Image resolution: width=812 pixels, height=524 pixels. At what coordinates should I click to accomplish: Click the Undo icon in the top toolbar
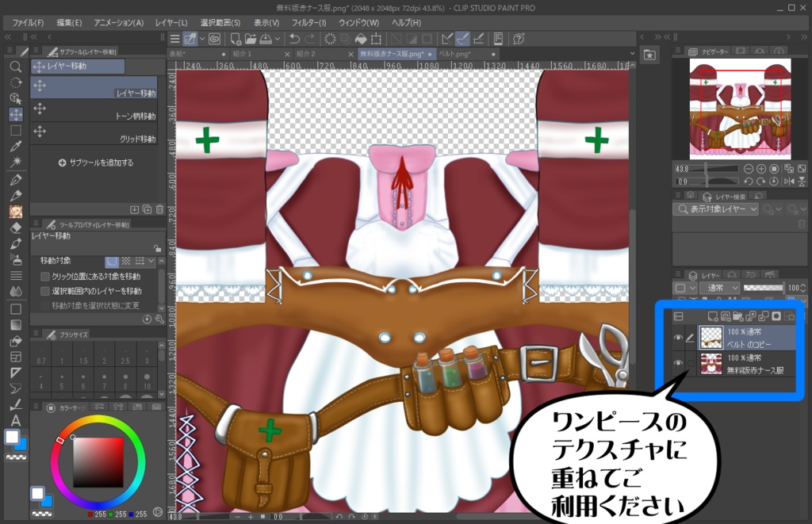click(293, 38)
